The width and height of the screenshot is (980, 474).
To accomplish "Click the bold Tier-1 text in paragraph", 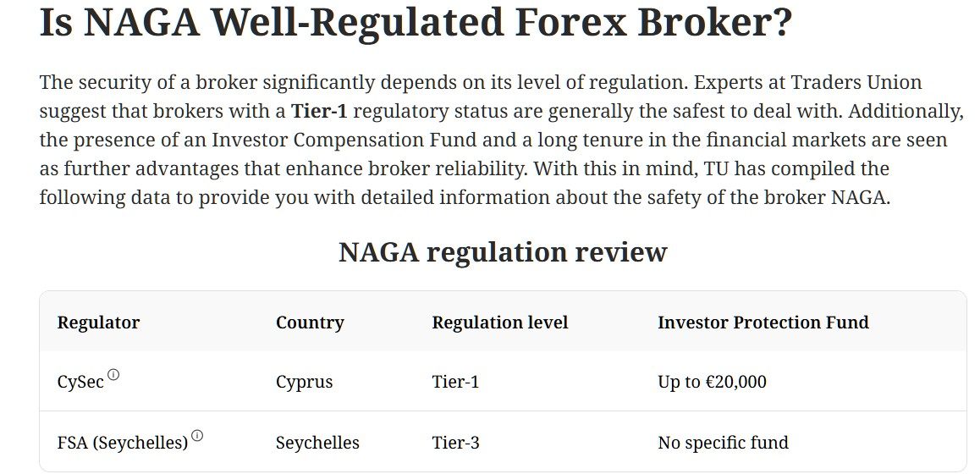I will [319, 111].
